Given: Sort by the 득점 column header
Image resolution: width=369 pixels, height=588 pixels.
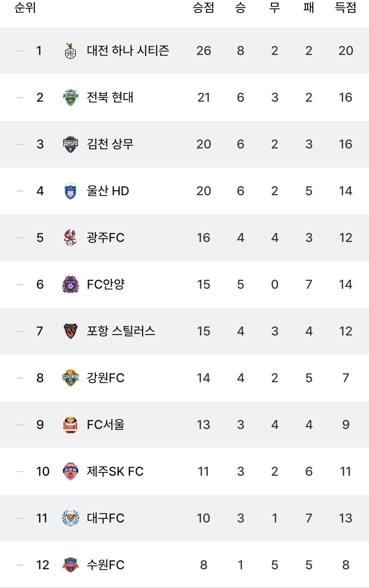Looking at the screenshot, I should (345, 8).
